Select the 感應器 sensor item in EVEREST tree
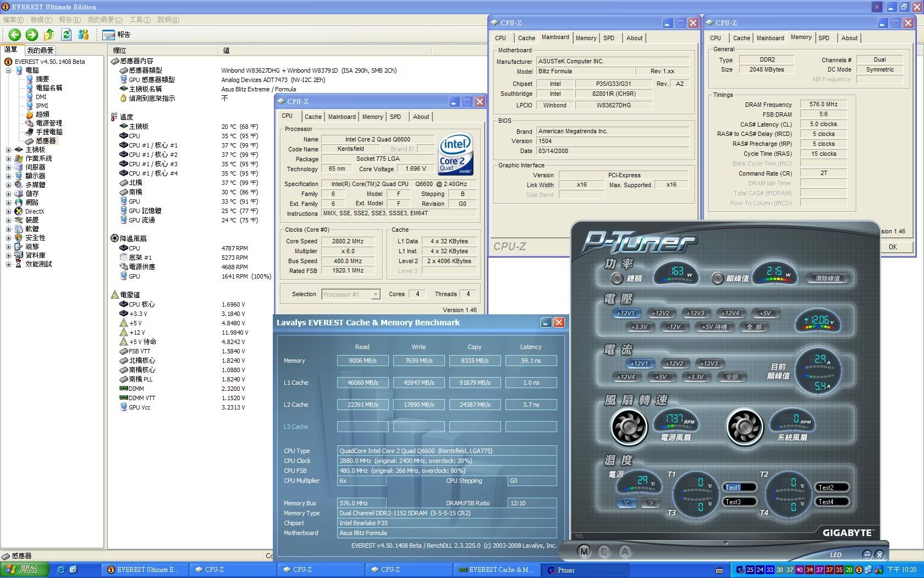This screenshot has height=578, width=924. tap(41, 141)
